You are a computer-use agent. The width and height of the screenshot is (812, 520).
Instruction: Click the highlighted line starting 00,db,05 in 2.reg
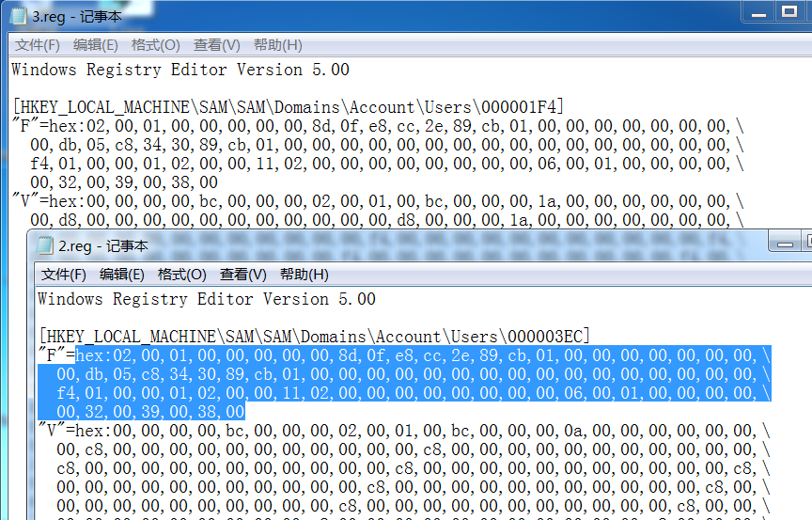[x=414, y=374]
